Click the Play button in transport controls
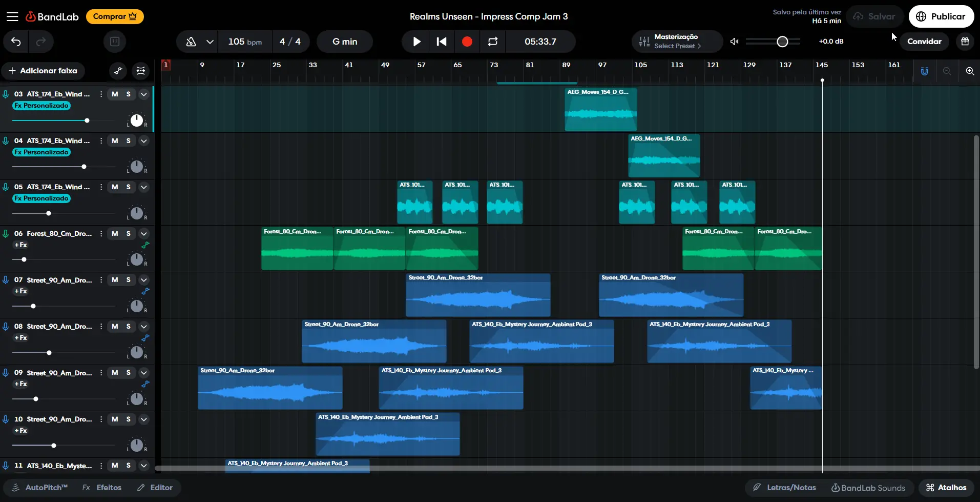Image resolution: width=980 pixels, height=502 pixels. [x=416, y=42]
